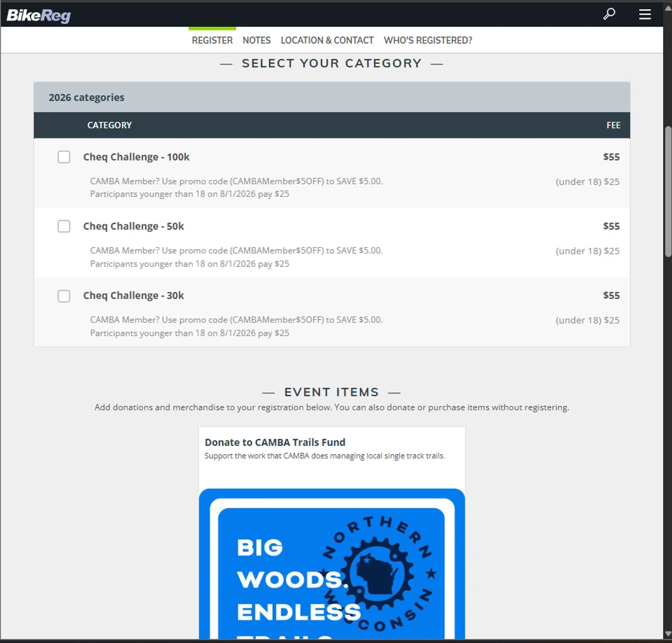
Task: Click the EVENT ITEMS heading
Action: [x=332, y=392]
